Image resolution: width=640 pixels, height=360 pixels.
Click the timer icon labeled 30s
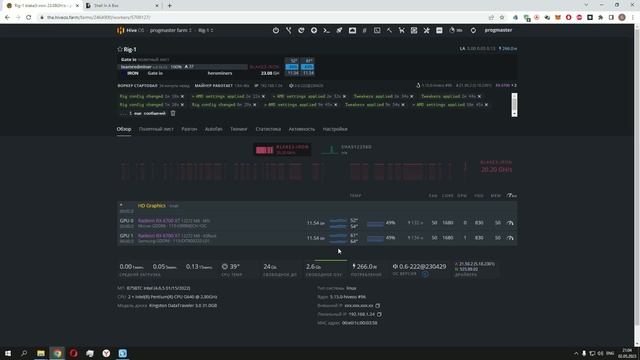456,30
